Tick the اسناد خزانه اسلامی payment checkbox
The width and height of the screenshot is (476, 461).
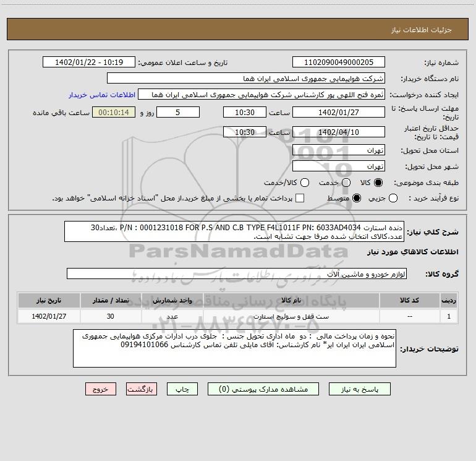(300, 198)
